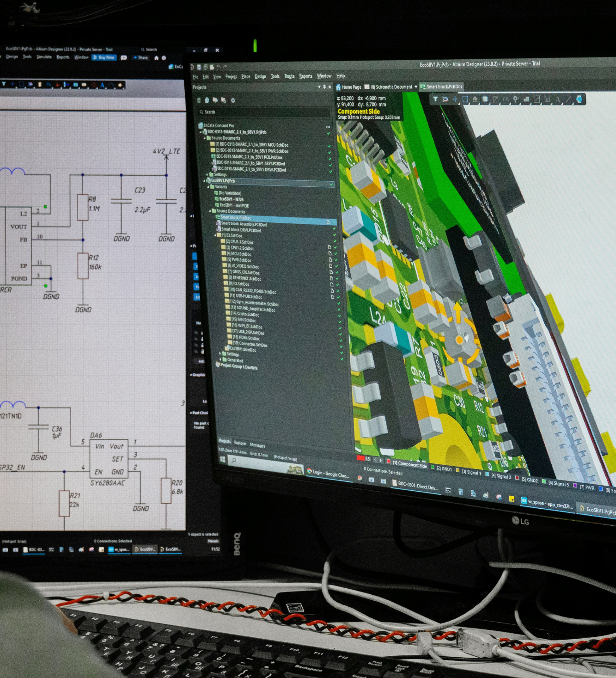Open the Schematic Document tab dropdown
The width and height of the screenshot is (616, 678).
click(416, 87)
